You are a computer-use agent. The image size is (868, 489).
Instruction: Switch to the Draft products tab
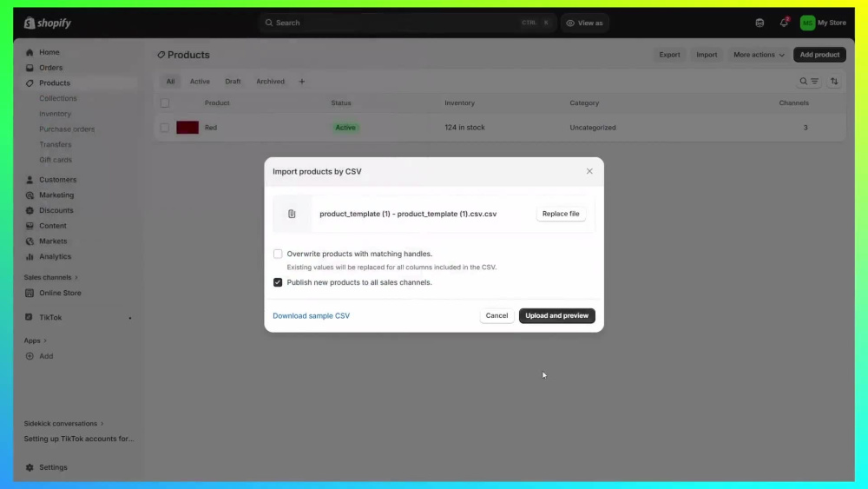[x=233, y=82]
